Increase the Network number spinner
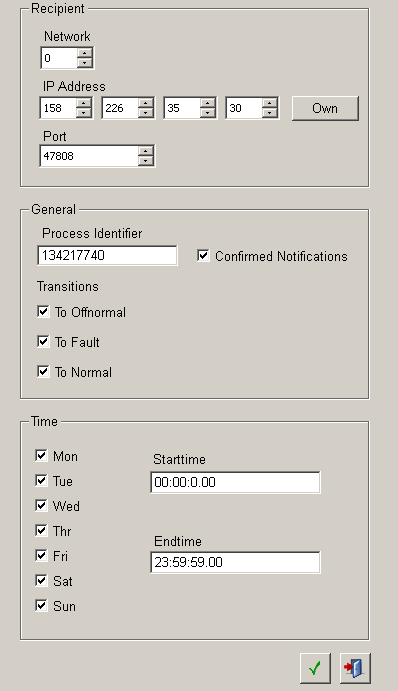 pyautogui.click(x=85, y=53)
